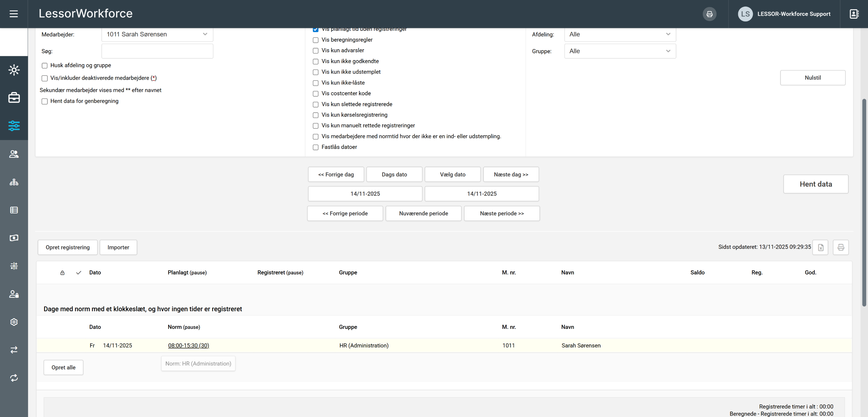
Task: Click the Søg input field
Action: coord(157,51)
